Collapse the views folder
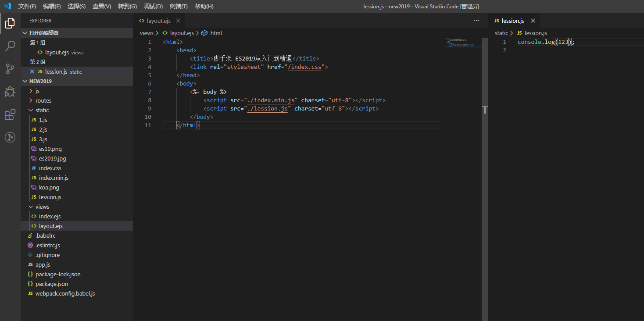Viewport: 644px width, 321px height. pyautogui.click(x=77, y=207)
